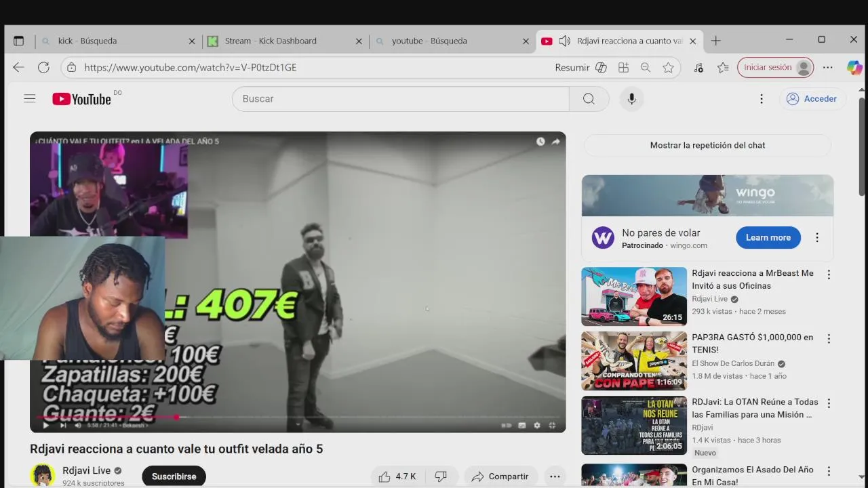
Task: Mute the tab via the speaker icon
Action: point(564,41)
